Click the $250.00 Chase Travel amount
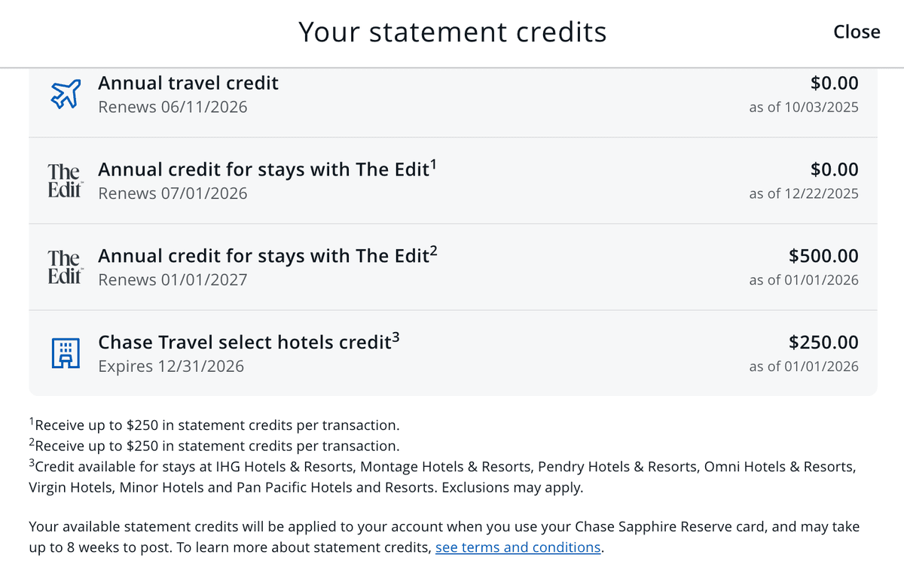904x588 pixels. click(x=823, y=342)
